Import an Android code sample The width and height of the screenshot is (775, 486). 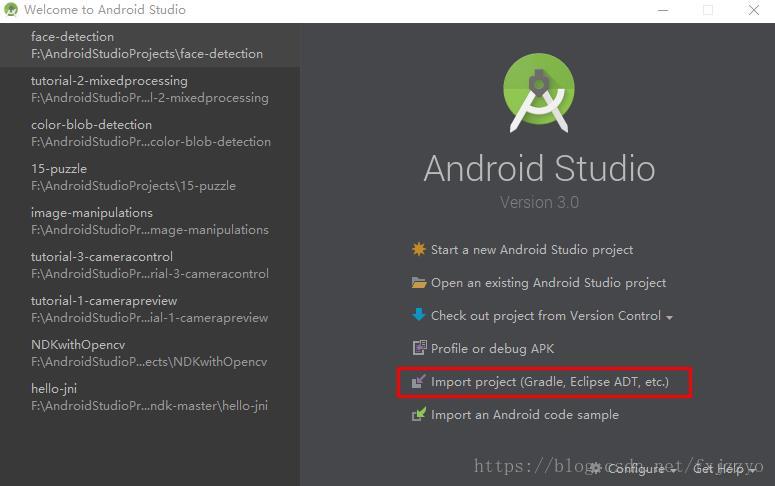[524, 415]
